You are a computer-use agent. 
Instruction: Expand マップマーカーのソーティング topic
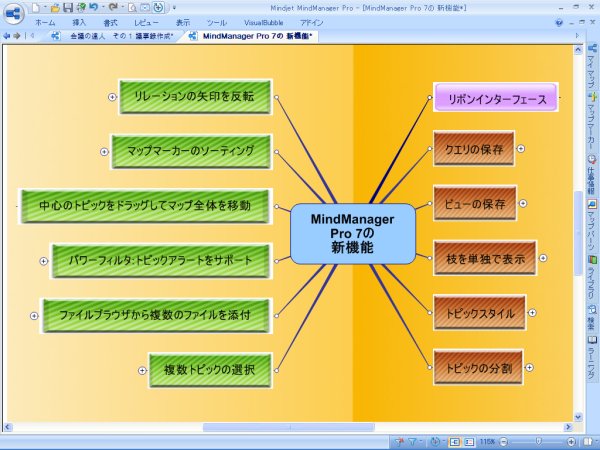pos(104,152)
